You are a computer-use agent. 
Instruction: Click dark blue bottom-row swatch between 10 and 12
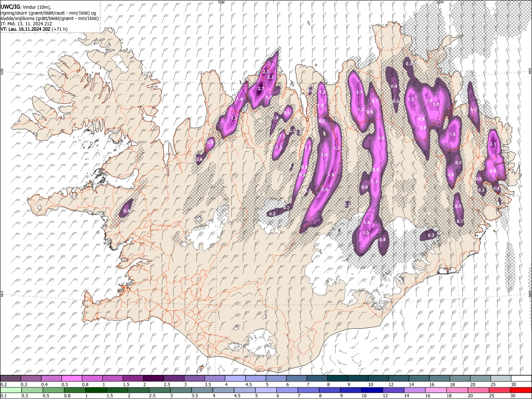coord(372,390)
